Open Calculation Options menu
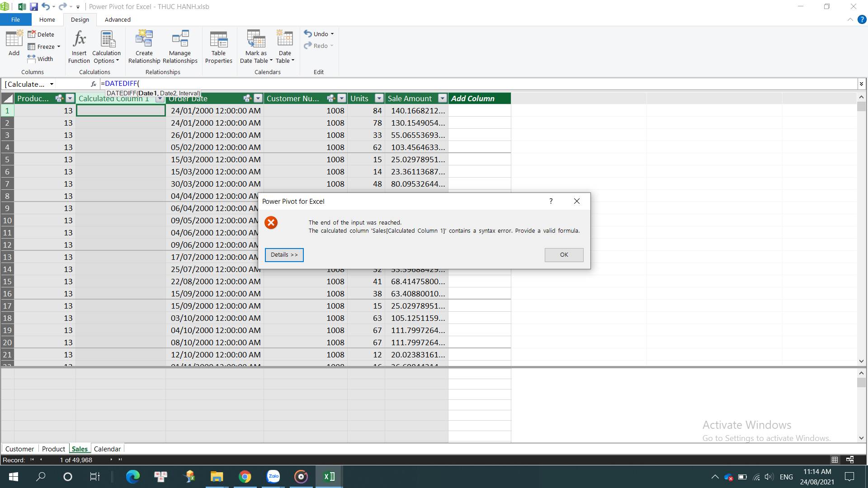This screenshot has width=868, height=488. pos(107,47)
